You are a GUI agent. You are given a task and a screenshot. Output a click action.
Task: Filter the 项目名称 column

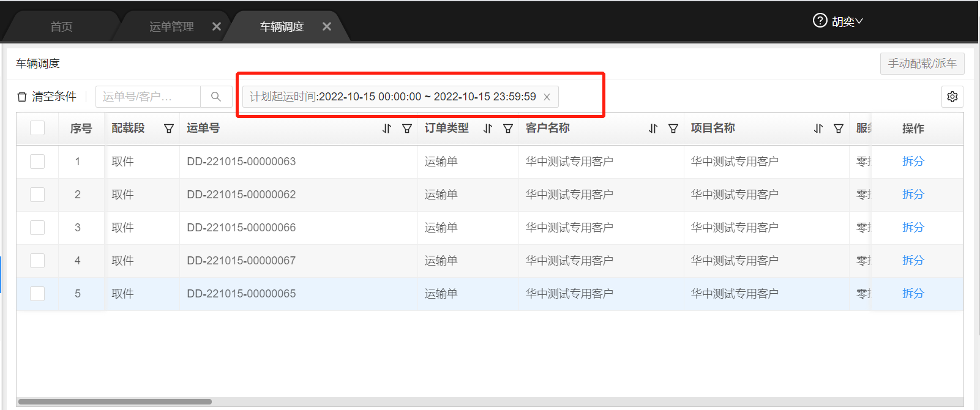pyautogui.click(x=839, y=129)
